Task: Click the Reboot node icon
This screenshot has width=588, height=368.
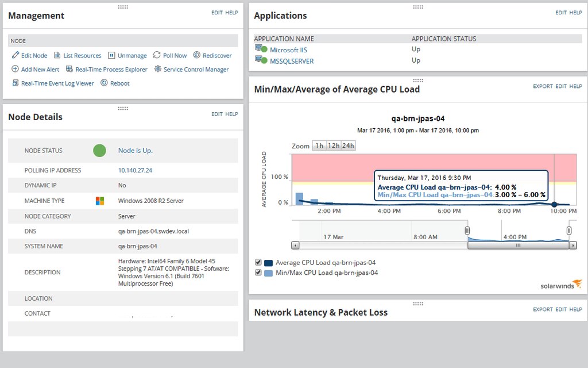Action: tap(104, 83)
